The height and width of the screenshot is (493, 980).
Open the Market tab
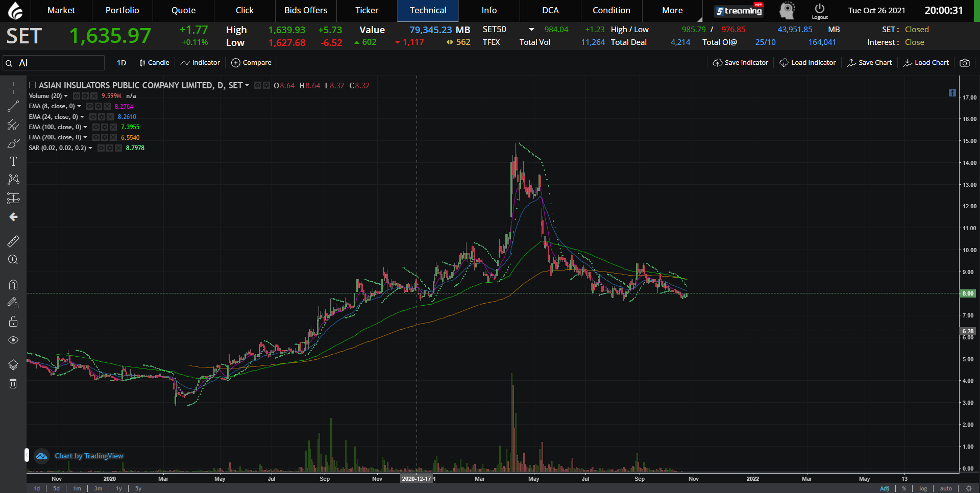[x=61, y=10]
